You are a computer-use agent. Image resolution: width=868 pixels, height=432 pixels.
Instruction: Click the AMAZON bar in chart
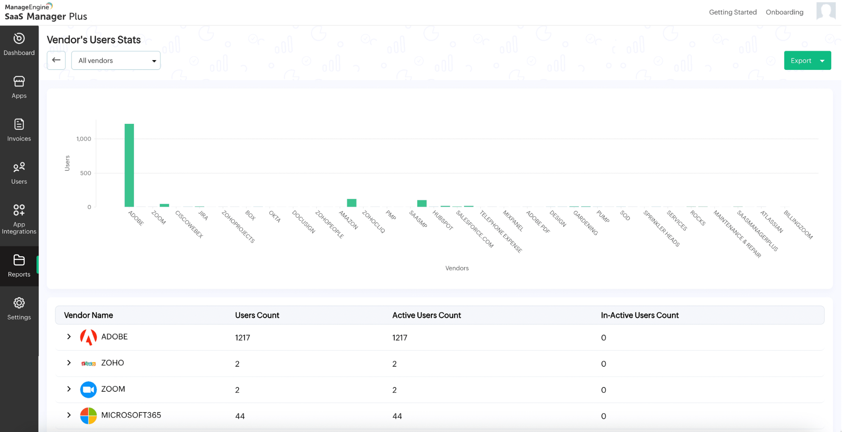click(x=351, y=203)
